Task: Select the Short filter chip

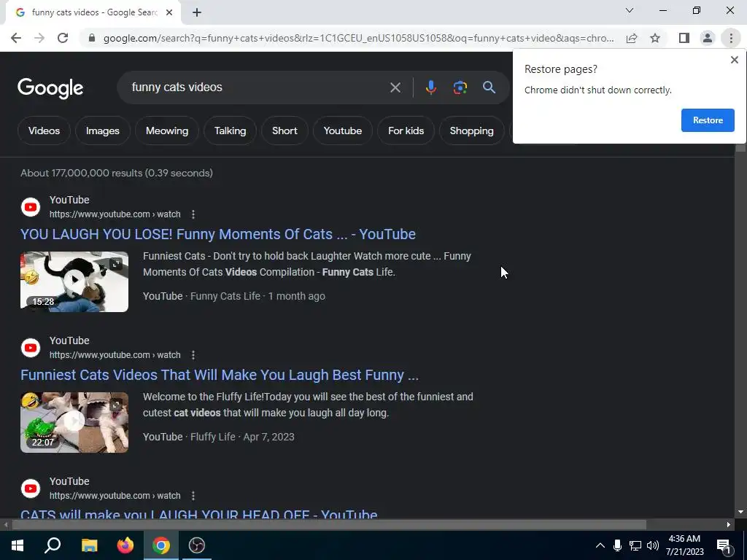Action: click(285, 131)
